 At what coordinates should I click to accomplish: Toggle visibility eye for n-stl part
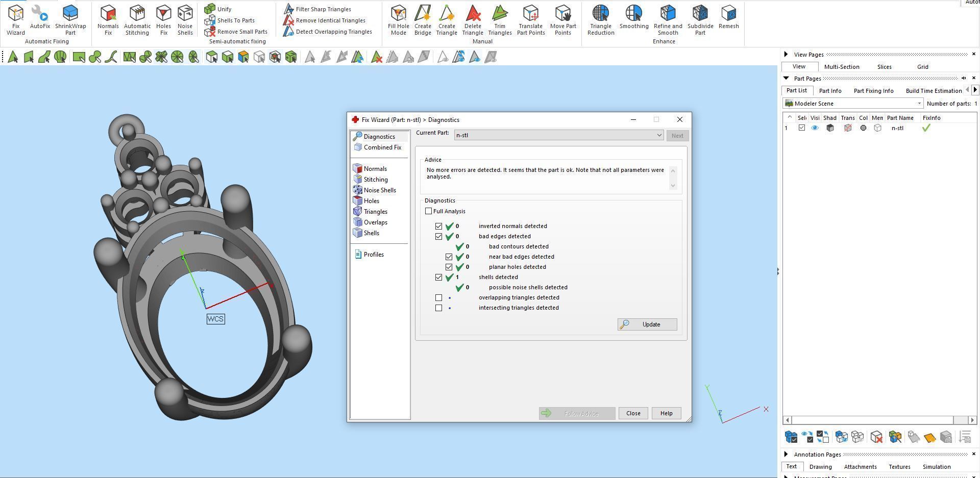point(815,128)
